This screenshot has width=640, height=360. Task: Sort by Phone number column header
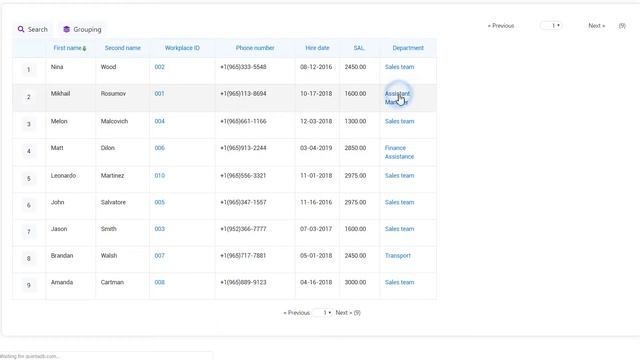click(x=255, y=48)
